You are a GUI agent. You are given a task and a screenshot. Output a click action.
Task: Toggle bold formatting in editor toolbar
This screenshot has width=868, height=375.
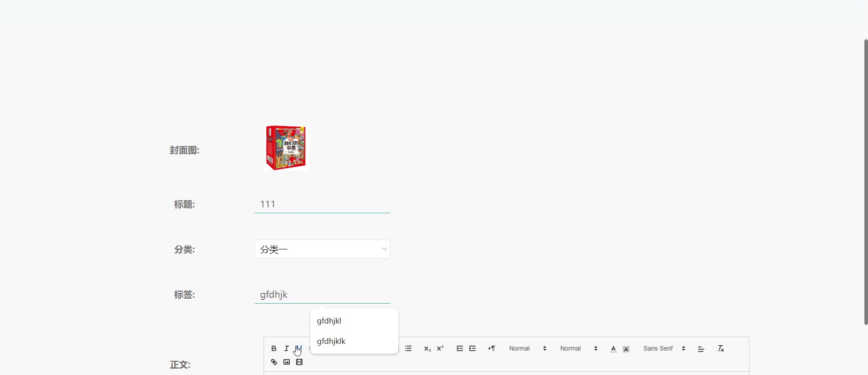[274, 348]
